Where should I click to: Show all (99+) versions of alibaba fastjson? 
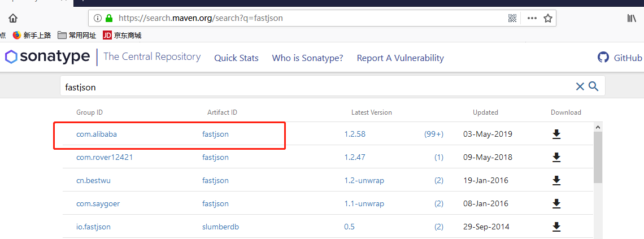pos(434,134)
